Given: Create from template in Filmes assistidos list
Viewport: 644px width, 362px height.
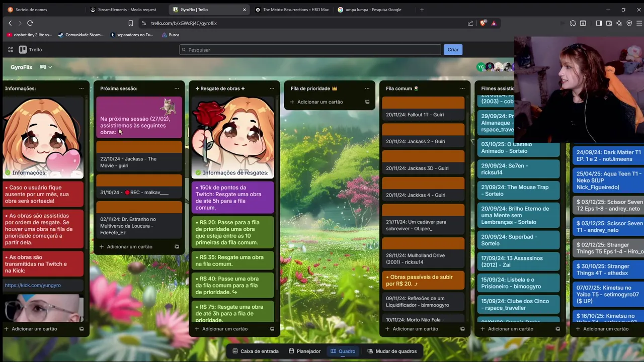Looking at the screenshot, I should [x=557, y=329].
